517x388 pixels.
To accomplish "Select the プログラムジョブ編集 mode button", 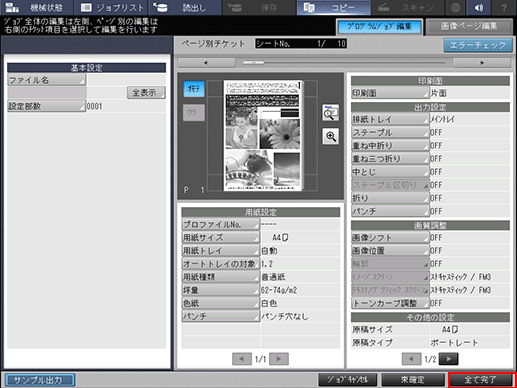I will point(379,27).
